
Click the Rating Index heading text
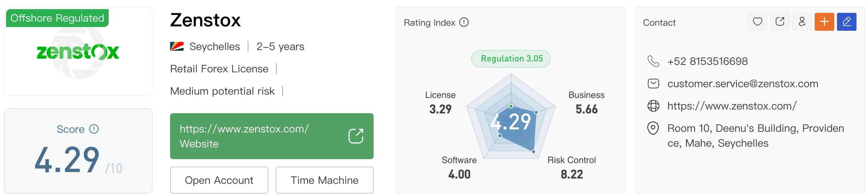(429, 23)
